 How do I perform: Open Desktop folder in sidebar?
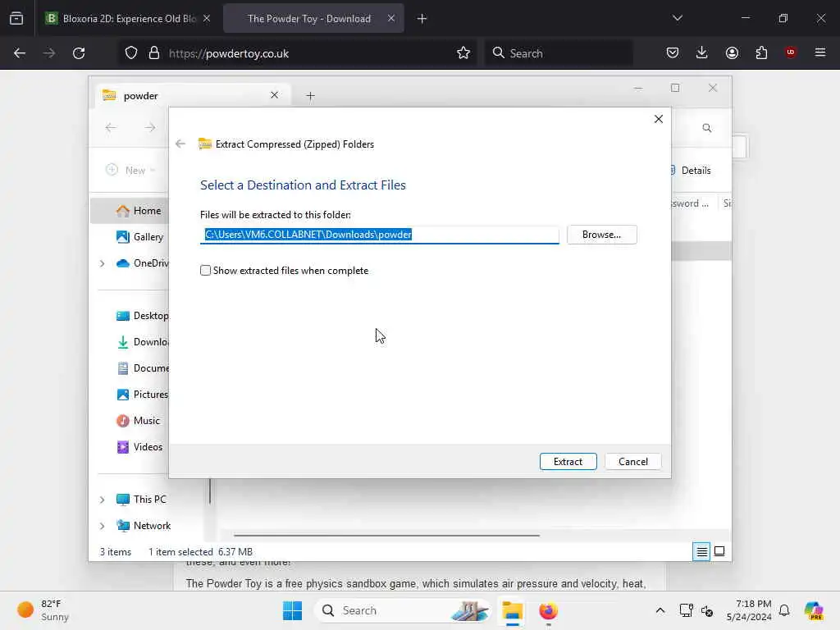pos(142,316)
